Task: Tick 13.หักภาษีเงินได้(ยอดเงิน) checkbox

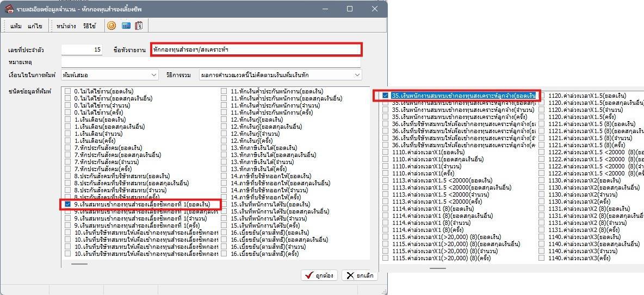Action: 224,148
